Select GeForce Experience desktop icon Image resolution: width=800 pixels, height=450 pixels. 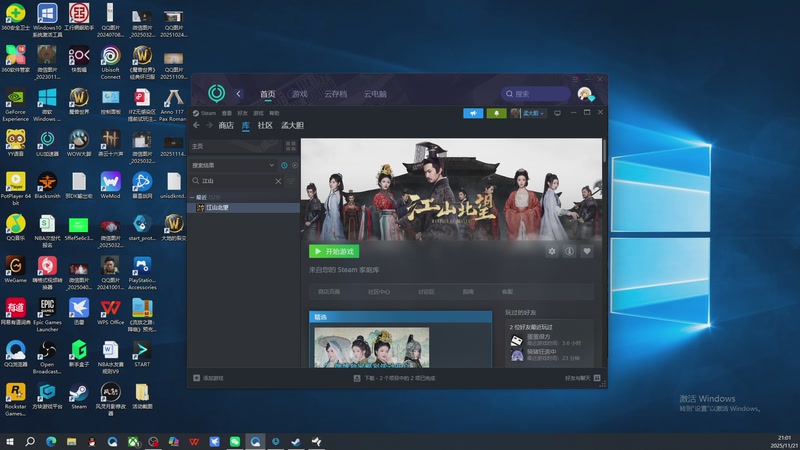15,105
